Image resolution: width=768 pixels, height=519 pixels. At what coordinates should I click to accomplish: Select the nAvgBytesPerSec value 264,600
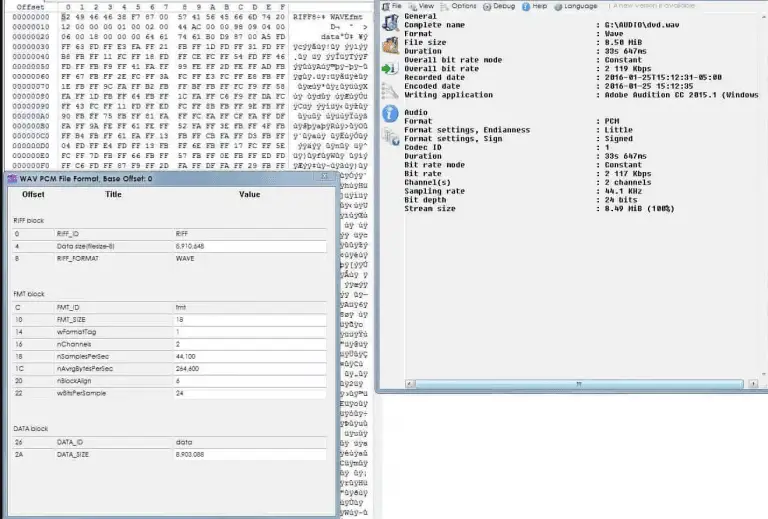coord(187,369)
